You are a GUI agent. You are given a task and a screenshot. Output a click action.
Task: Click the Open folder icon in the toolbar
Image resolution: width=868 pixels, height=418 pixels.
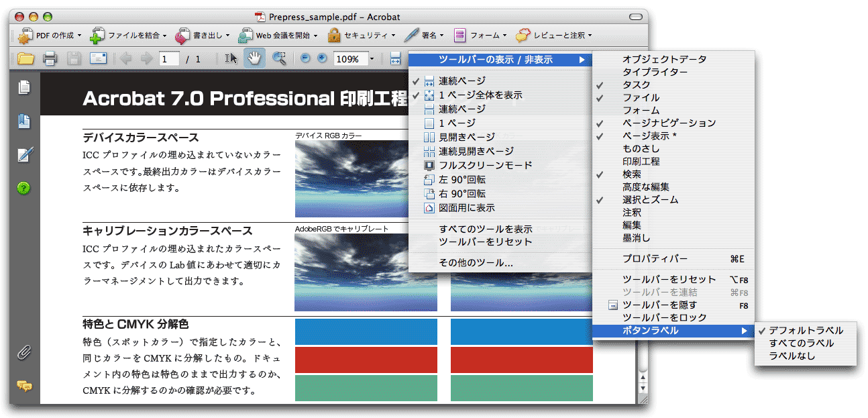(x=25, y=58)
